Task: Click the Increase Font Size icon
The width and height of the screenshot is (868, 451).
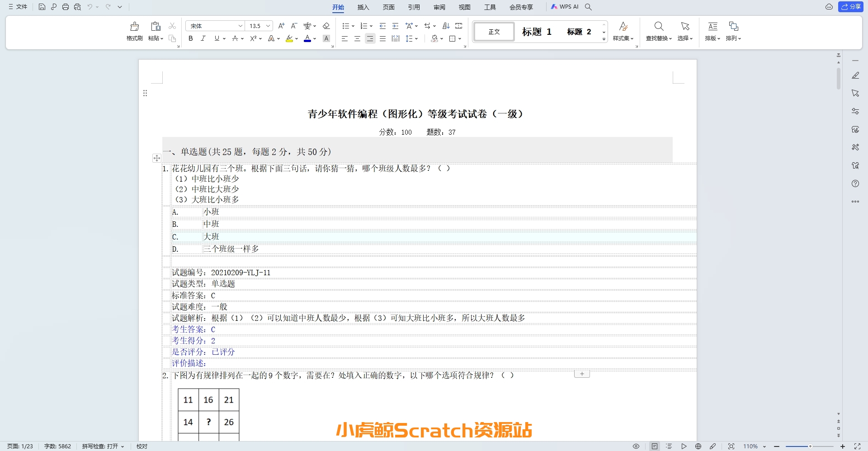Action: click(281, 26)
